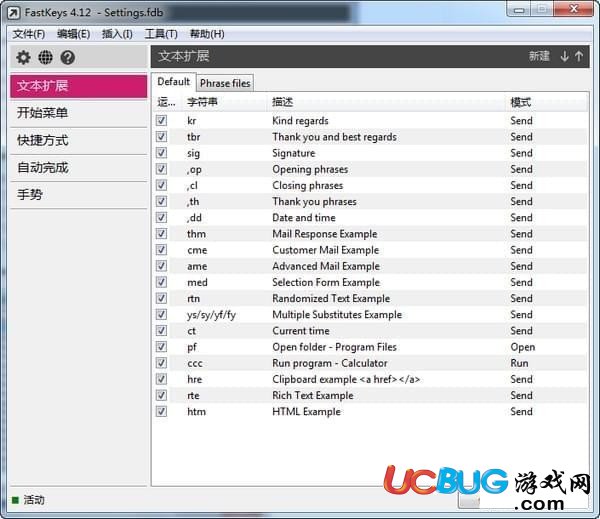
Task: Open the 编辑(E) menu
Action: [73, 34]
